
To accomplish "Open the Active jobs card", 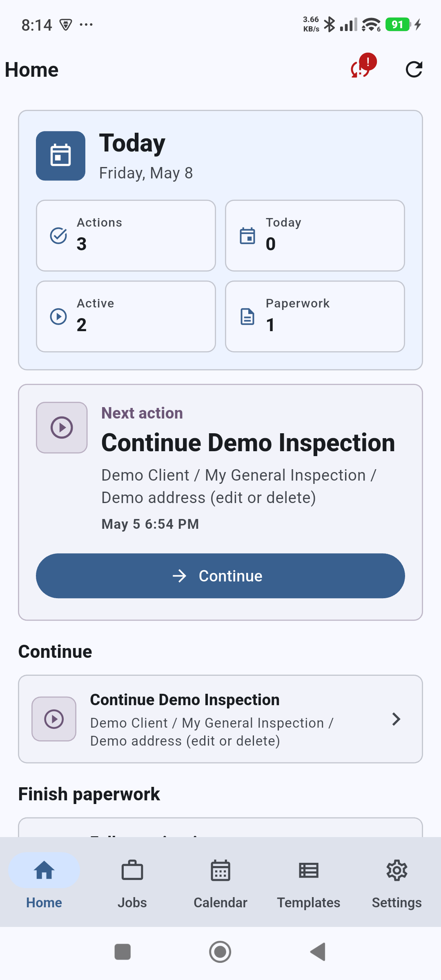I will tap(126, 316).
